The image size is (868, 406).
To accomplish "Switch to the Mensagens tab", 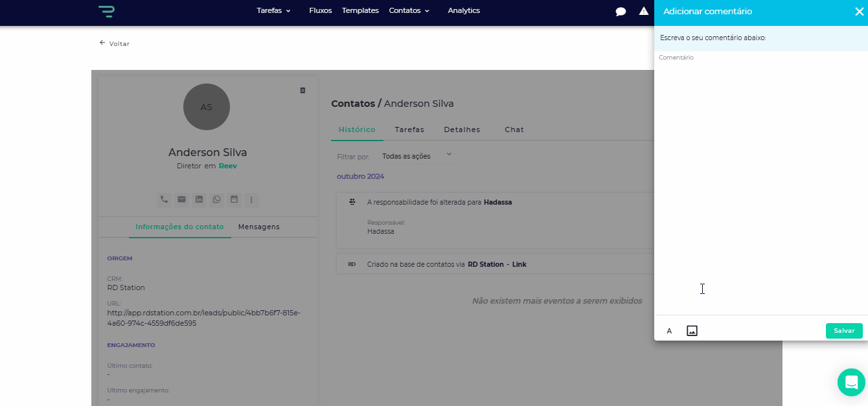I will pos(259,227).
